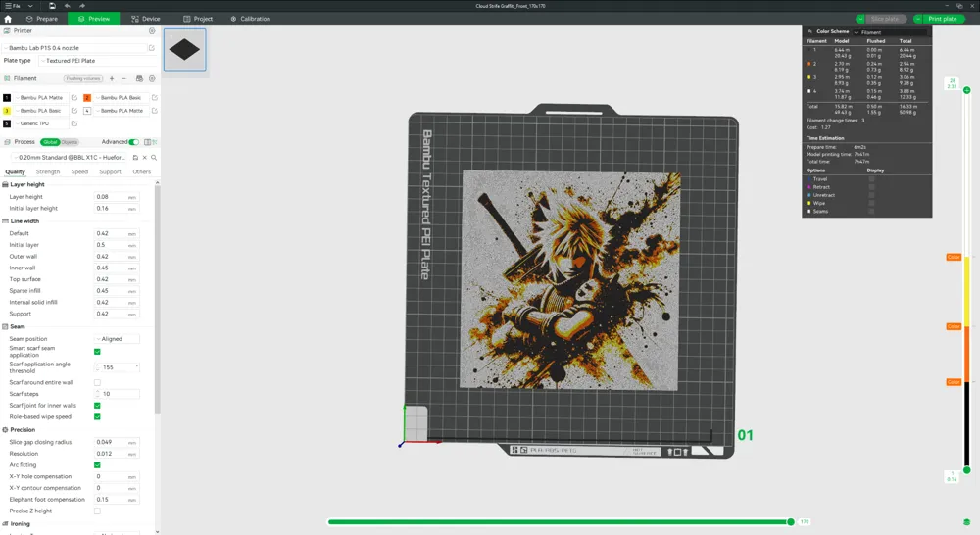This screenshot has height=535, width=980.
Task: Go to the Home screen icon
Action: pos(8,19)
